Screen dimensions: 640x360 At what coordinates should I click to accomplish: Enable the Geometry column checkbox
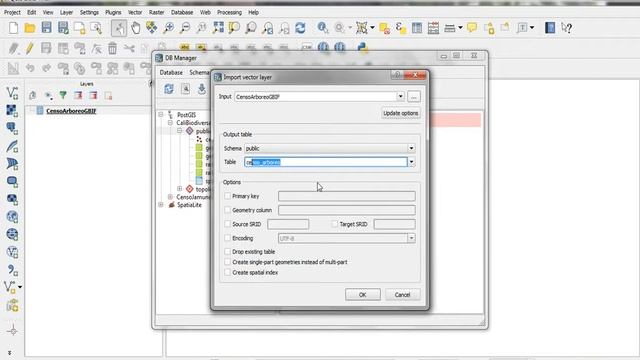click(228, 210)
